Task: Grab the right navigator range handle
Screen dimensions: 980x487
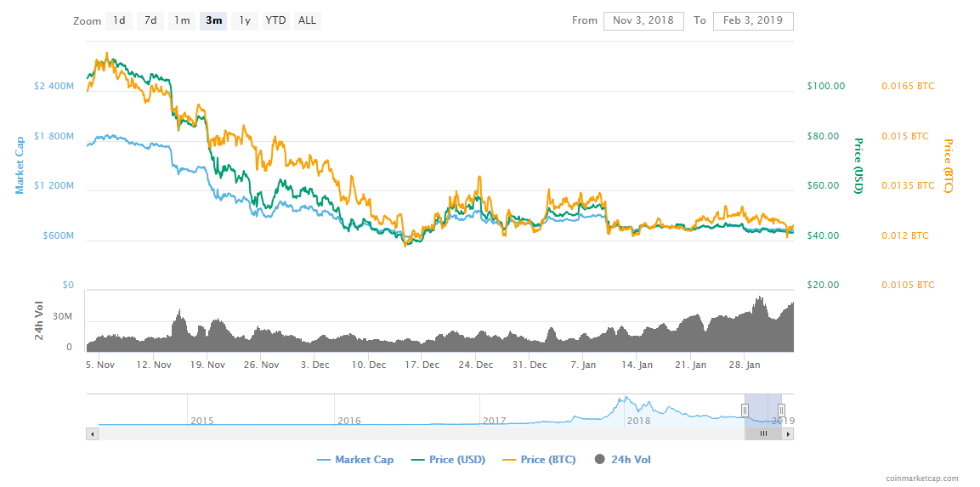Action: [781, 411]
